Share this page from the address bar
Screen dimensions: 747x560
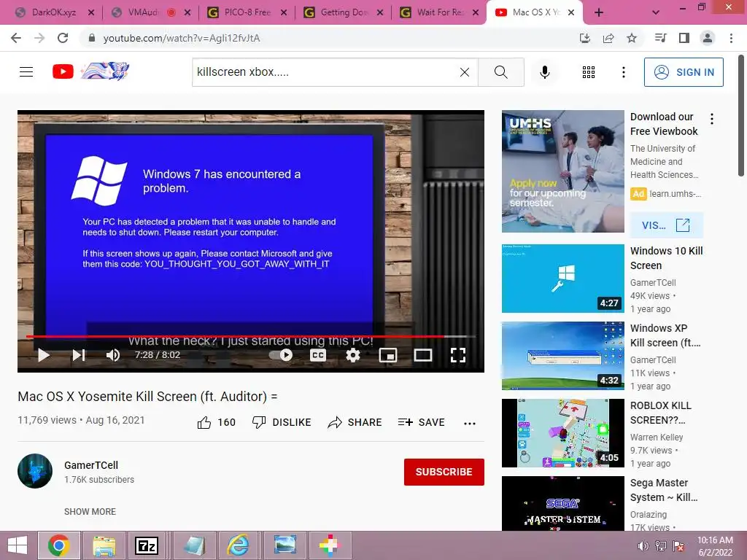tap(608, 38)
